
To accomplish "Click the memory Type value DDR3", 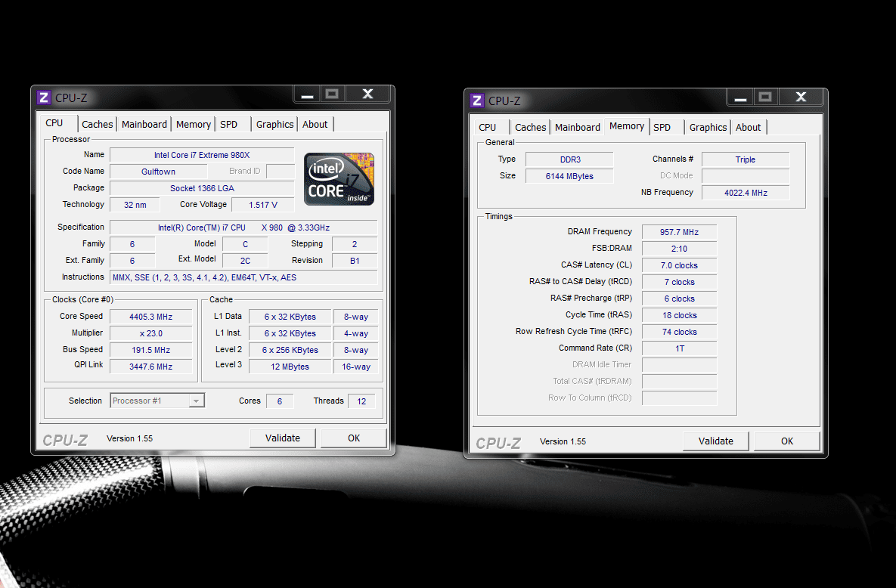I will tap(569, 159).
